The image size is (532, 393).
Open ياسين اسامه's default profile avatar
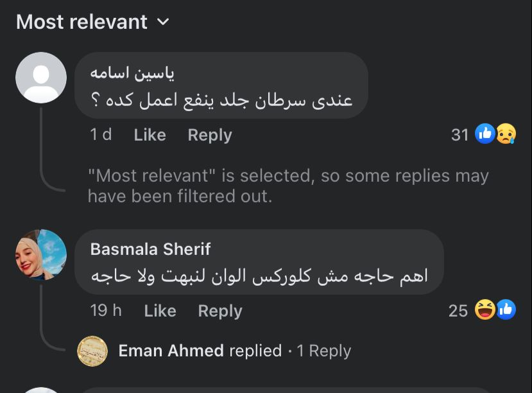pos(41,78)
